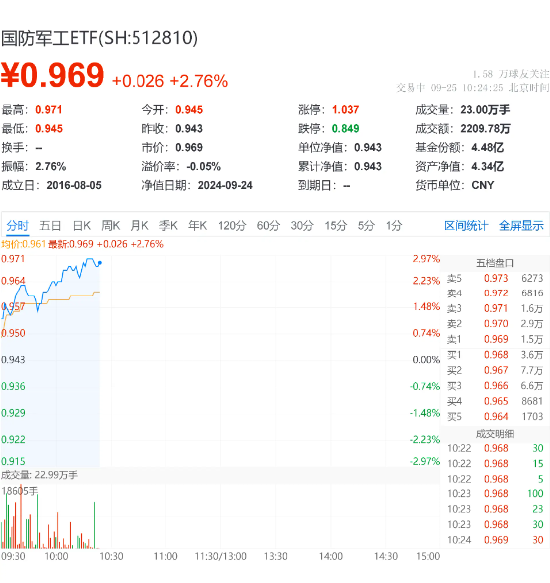Click the 10:23 trade with volume 100
This screenshot has height=583, width=550.
pyautogui.click(x=495, y=493)
